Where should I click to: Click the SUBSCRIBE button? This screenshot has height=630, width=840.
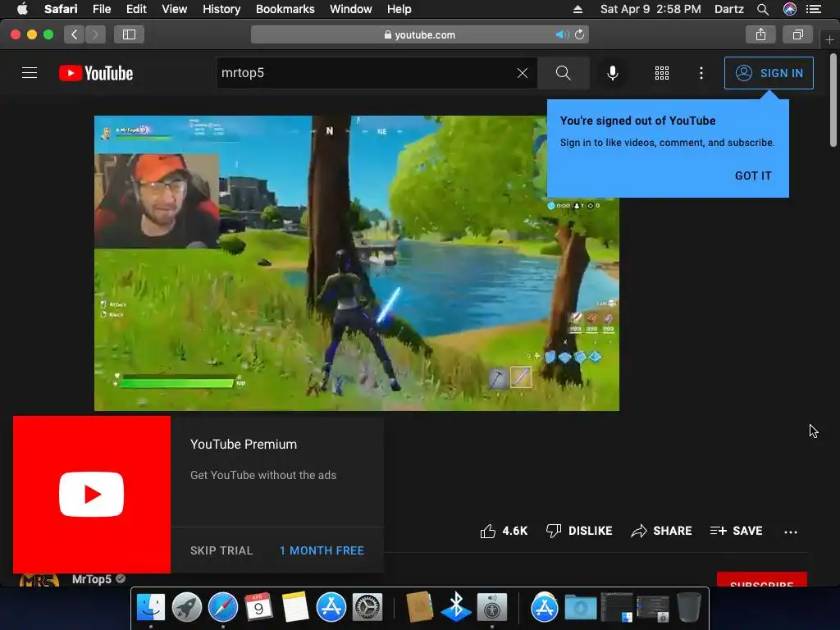(x=762, y=580)
